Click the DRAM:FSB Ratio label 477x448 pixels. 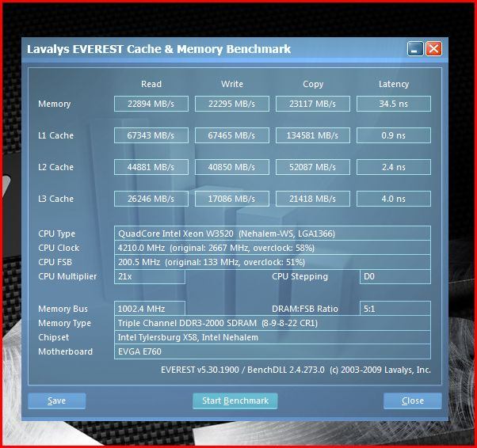[305, 309]
